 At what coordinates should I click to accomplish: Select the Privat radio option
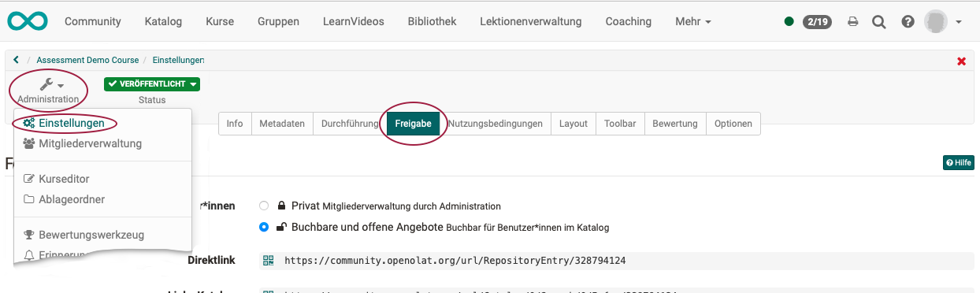[264, 206]
